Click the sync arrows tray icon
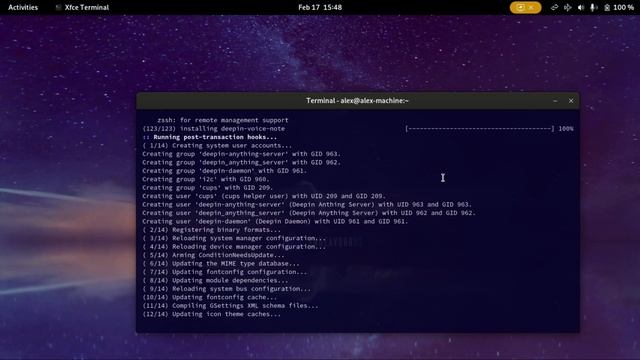Screen dimensions: 640x360 click(x=554, y=7)
